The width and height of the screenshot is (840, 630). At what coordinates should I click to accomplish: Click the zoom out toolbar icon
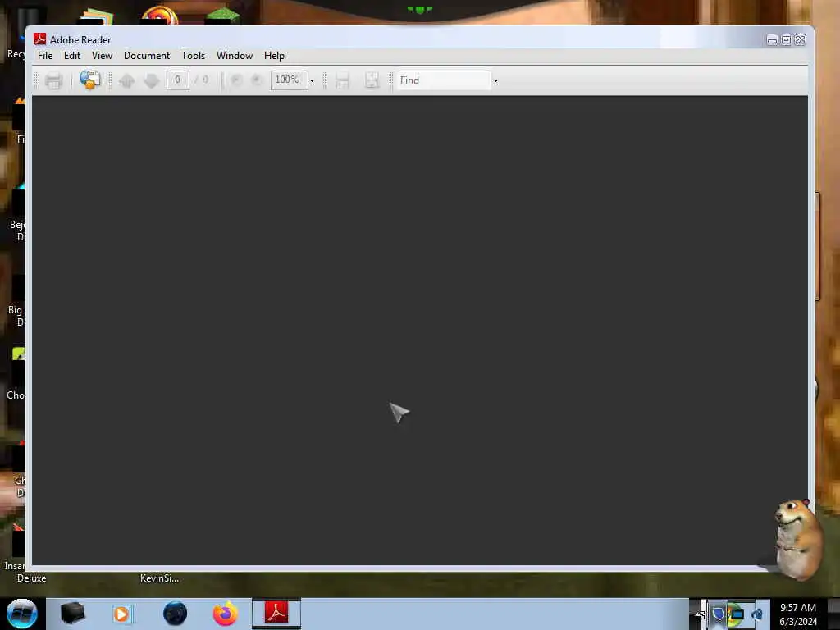(x=236, y=80)
